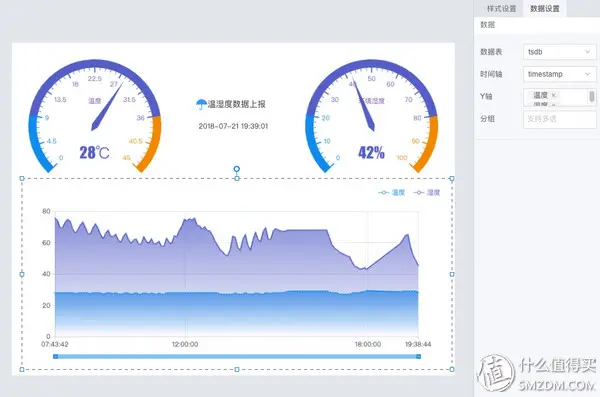Click the 90 tick label on humidity gauge
This screenshot has height=397, width=600.
(x=416, y=141)
